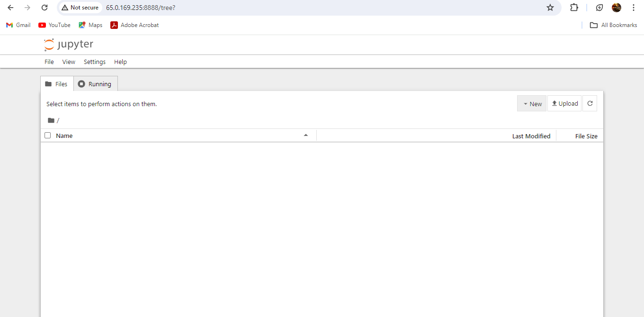Click the Chrome profile avatar picture
The height and width of the screenshot is (317, 644).
[x=616, y=8]
